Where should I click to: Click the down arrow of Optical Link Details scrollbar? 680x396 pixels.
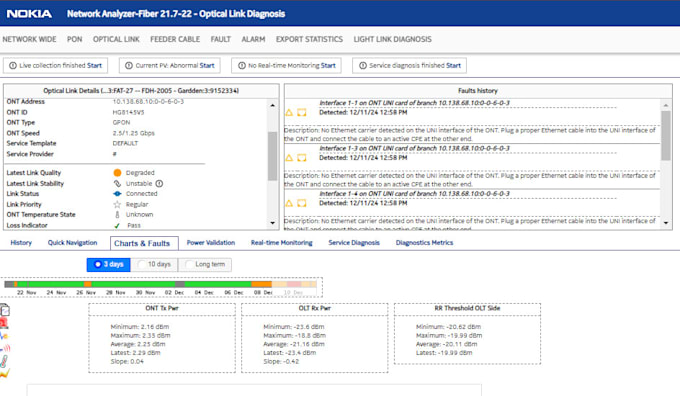click(272, 223)
